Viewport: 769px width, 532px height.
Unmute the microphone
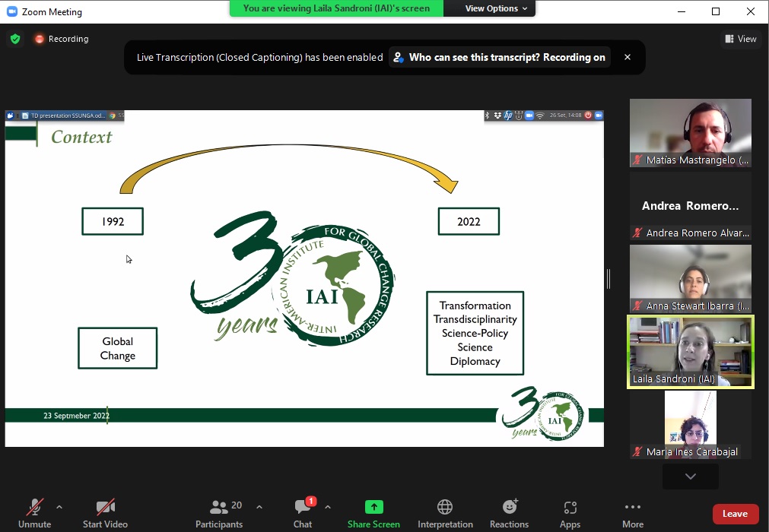coord(35,514)
